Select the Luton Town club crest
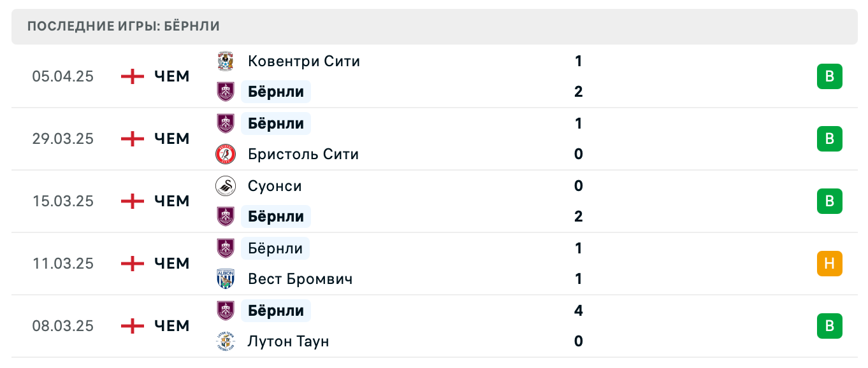This screenshot has height=368, width=868. [x=226, y=341]
